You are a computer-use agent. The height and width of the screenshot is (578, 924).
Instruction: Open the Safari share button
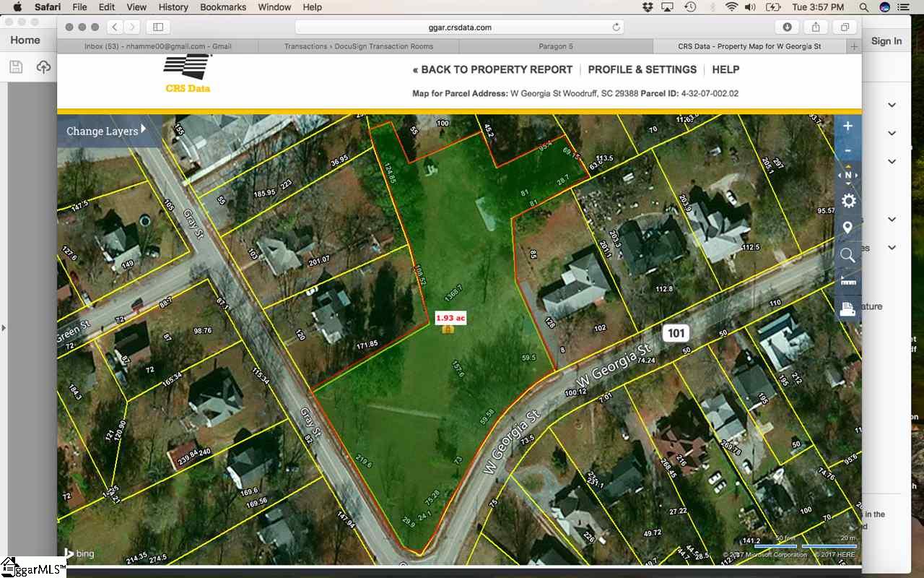(816, 27)
